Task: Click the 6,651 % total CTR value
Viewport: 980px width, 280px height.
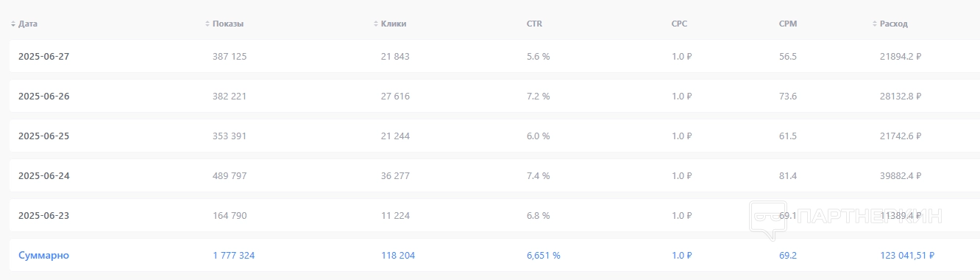Action: click(544, 255)
